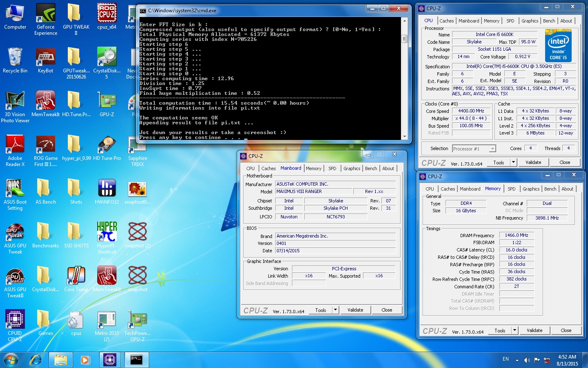Launch Internet Explorer from taskbar
The image size is (588, 368).
(x=36, y=360)
